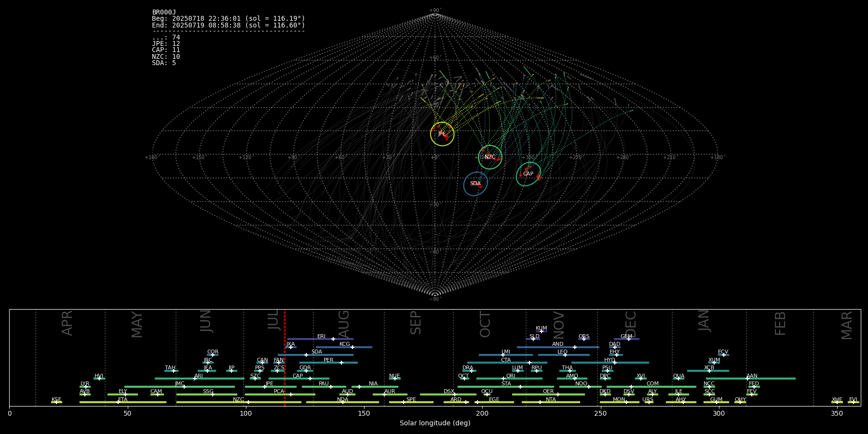Click the 'SDA: 5' legend entry
868x434 pixels.
(164, 63)
